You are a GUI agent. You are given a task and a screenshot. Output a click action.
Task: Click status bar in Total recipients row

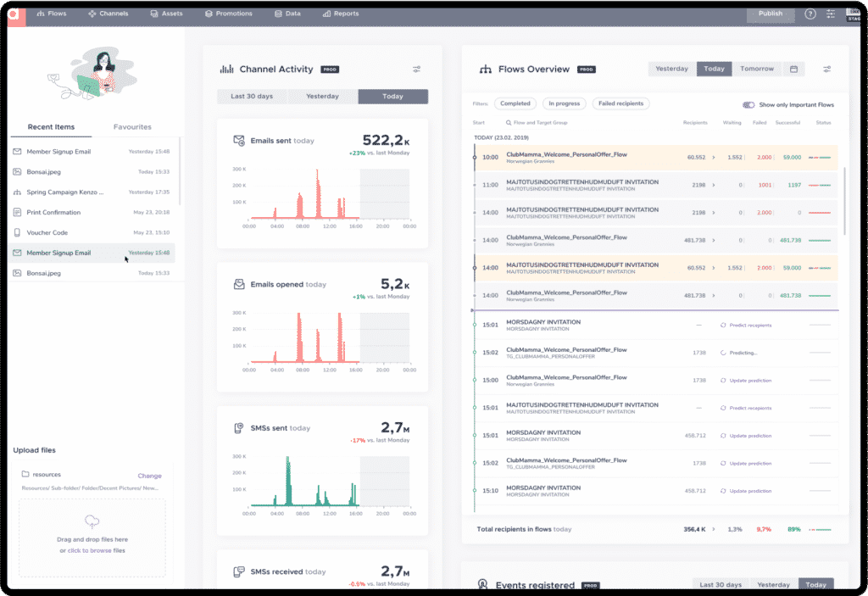[820, 530]
